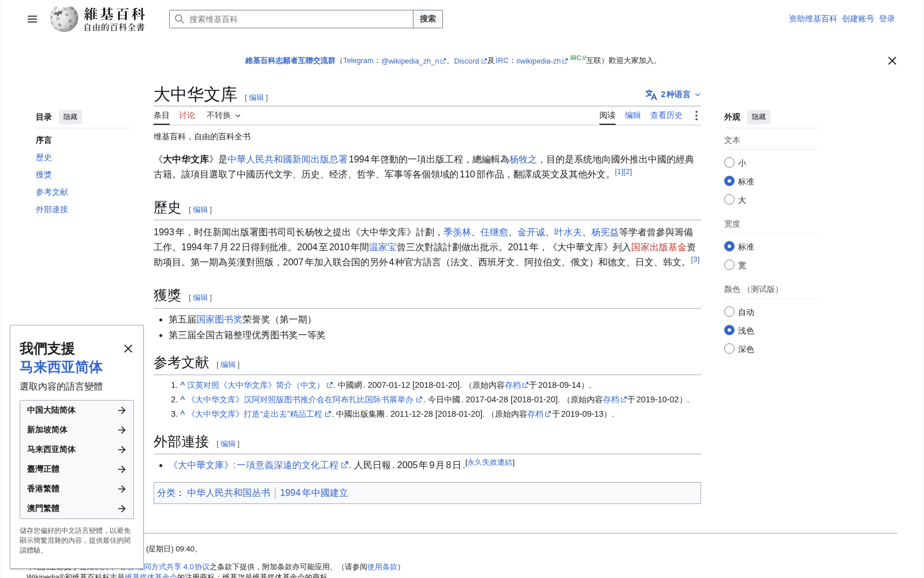Screen dimensions: 924x578
Task: Switch to the 阅读 read tab
Action: pos(608,116)
